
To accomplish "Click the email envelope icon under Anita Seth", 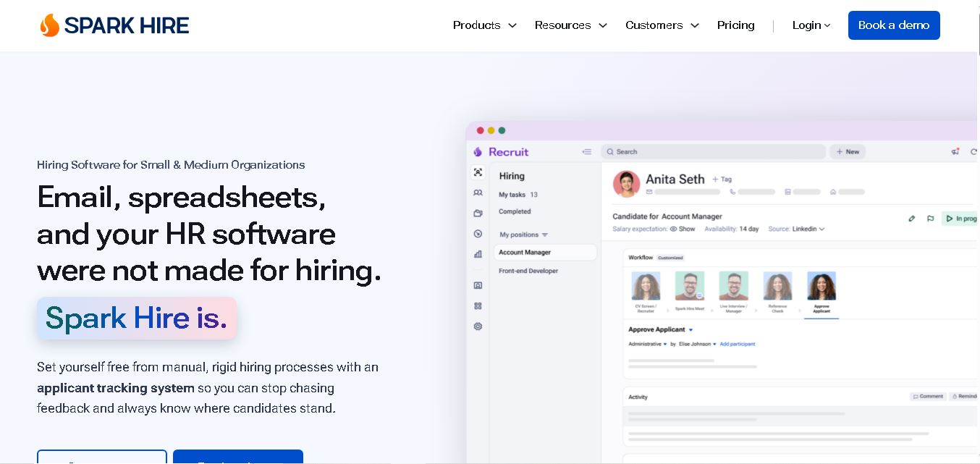I will tap(649, 192).
